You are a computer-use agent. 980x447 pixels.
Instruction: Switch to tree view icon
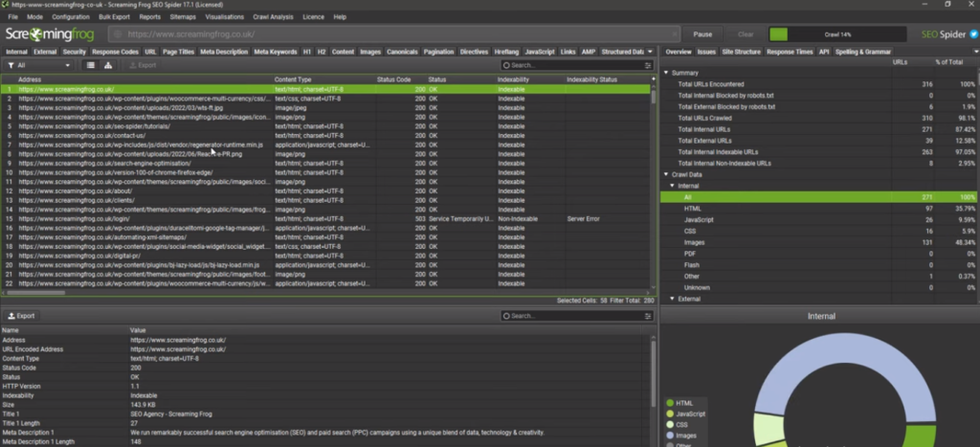tap(107, 65)
